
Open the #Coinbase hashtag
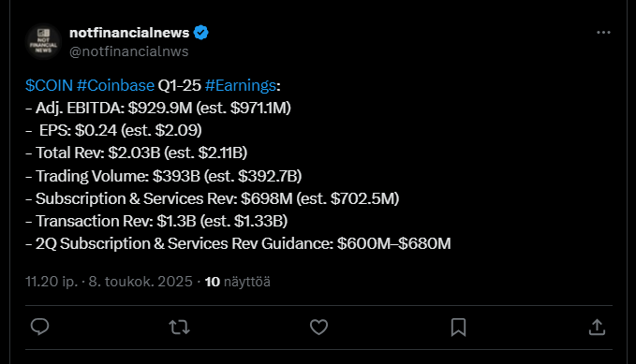coord(115,85)
